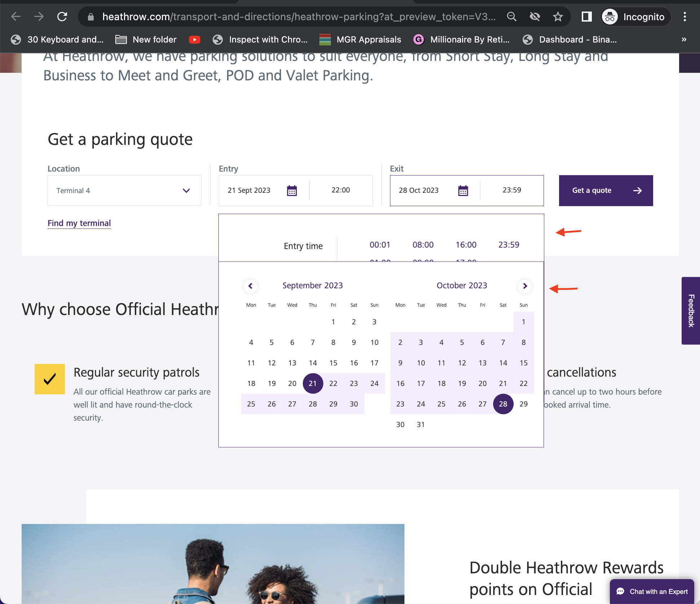This screenshot has height=604, width=700.
Task: Go to previous month in calendar
Action: 250,286
